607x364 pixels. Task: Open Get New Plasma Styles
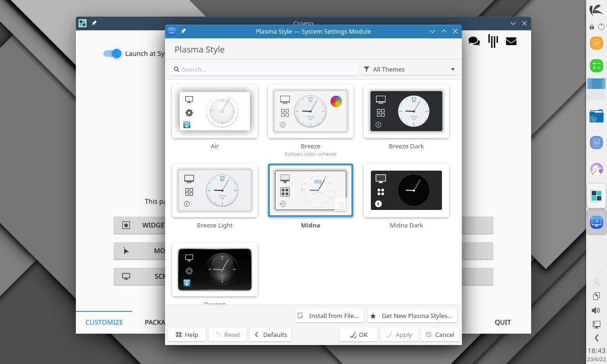tap(412, 316)
